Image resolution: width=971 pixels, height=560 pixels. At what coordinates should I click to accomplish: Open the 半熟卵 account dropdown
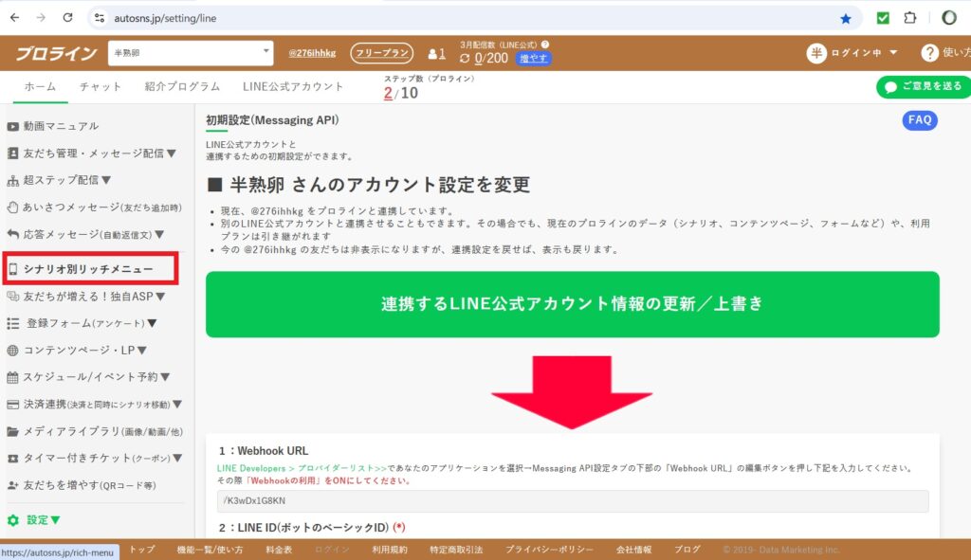190,53
